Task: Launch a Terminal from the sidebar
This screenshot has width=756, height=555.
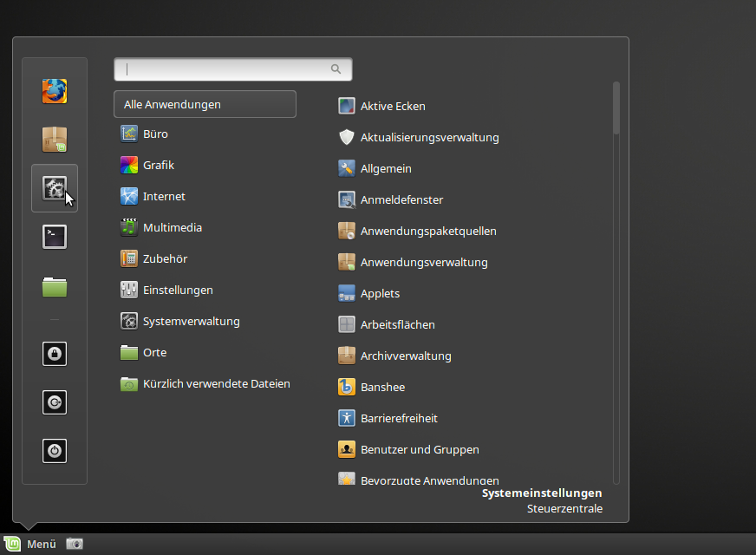Action: pos(54,236)
